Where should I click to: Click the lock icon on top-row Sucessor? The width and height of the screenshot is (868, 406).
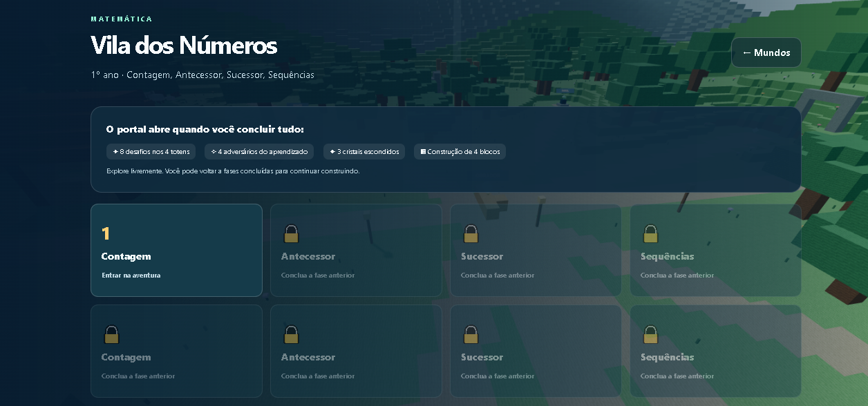tap(471, 233)
